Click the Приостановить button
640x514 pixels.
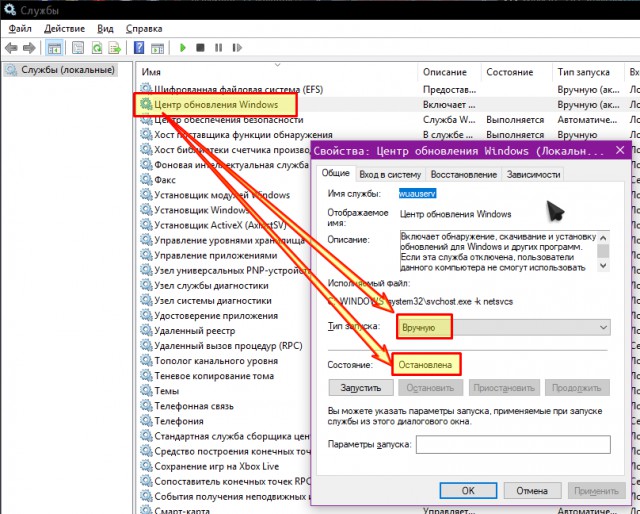click(504, 387)
